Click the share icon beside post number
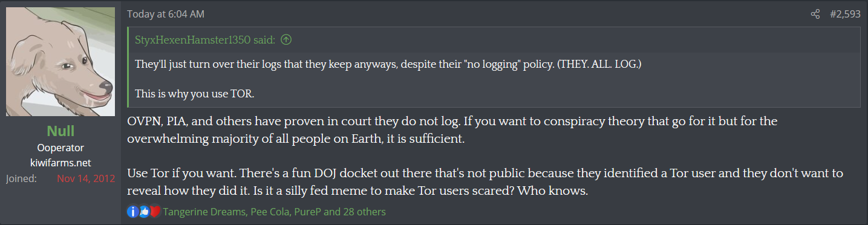 click(x=815, y=14)
